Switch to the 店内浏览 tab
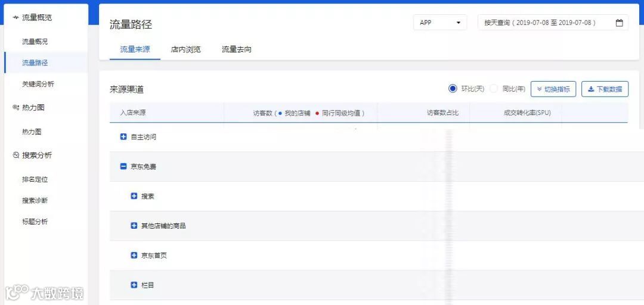Viewport: 644px width, 305px height. pos(185,49)
